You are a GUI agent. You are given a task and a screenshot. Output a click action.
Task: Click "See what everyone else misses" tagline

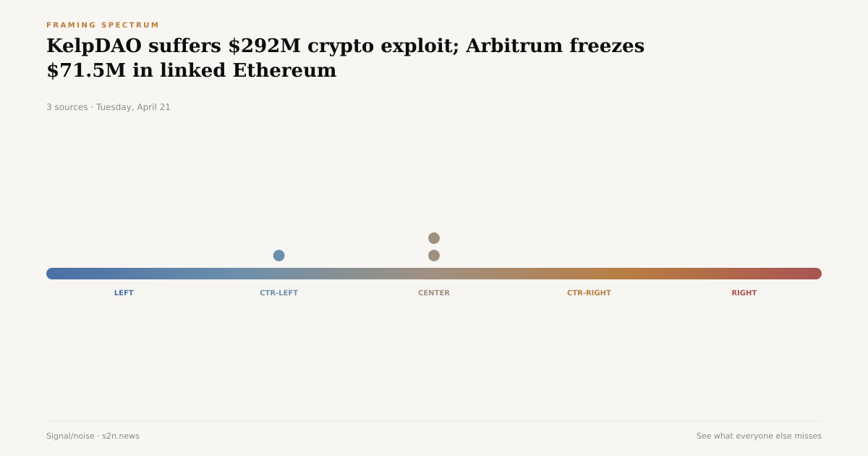click(x=759, y=436)
